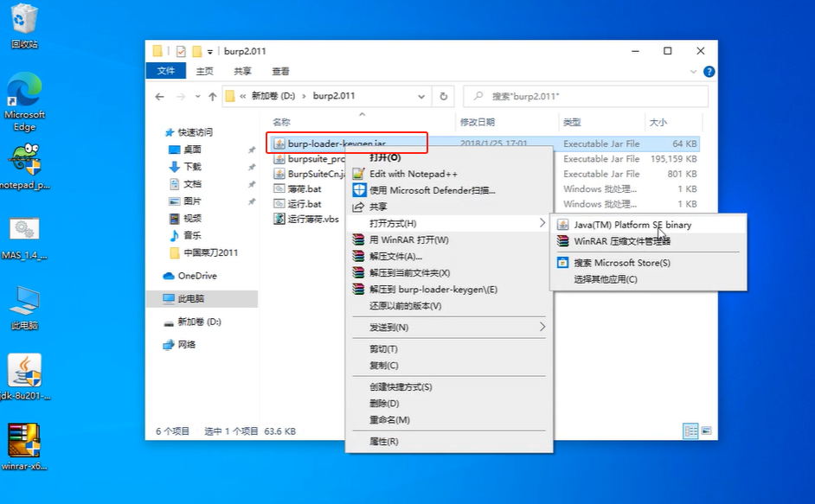
Task: Open the Recycle Bin desktop icon
Action: [x=24, y=26]
